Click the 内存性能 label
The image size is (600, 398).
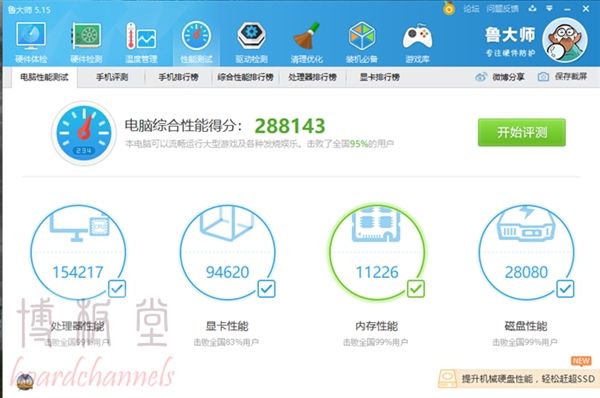[377, 326]
